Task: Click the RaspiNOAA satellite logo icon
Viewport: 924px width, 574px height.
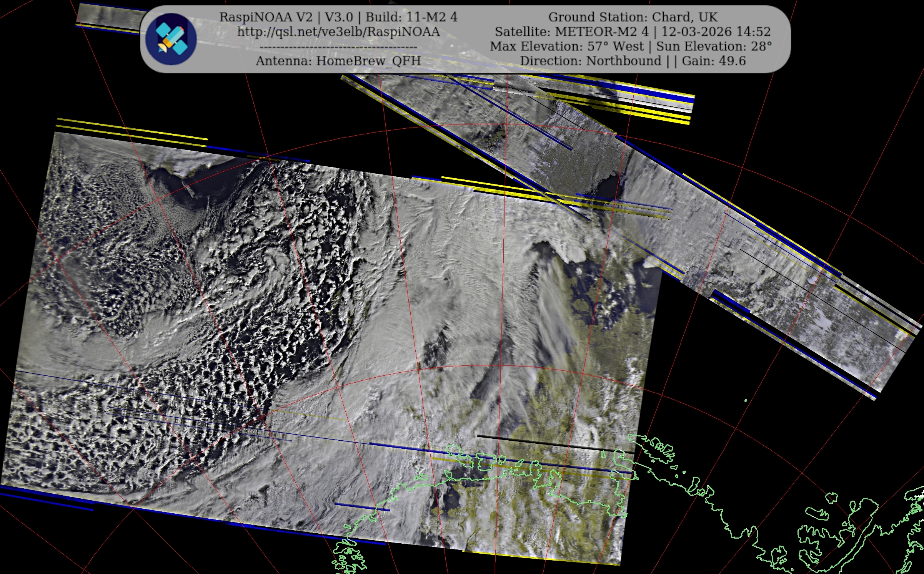Action: [x=171, y=39]
